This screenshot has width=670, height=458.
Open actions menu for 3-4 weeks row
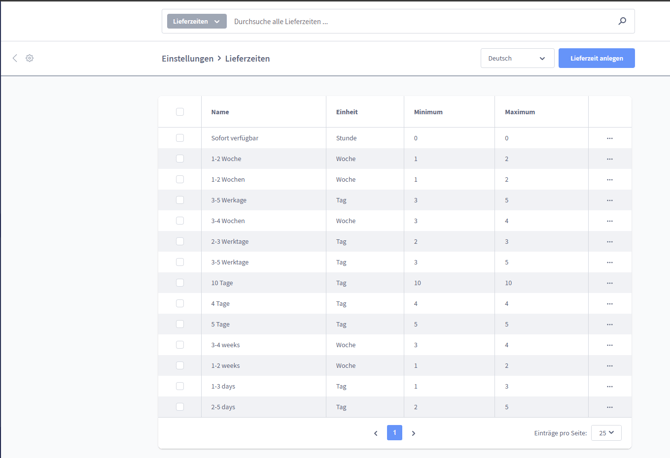[x=609, y=345]
